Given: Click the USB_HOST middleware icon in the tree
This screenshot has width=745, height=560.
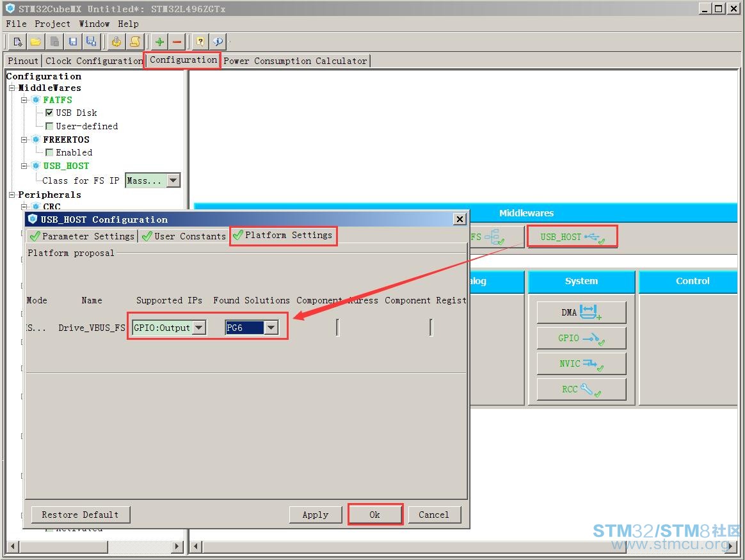Looking at the screenshot, I should point(36,166).
